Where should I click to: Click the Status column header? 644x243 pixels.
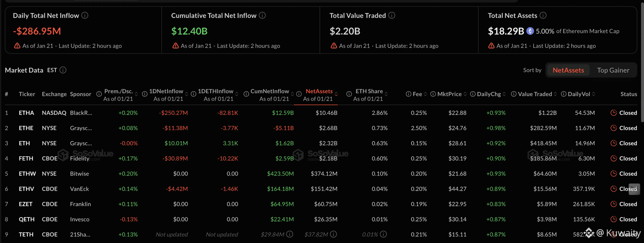(x=629, y=94)
